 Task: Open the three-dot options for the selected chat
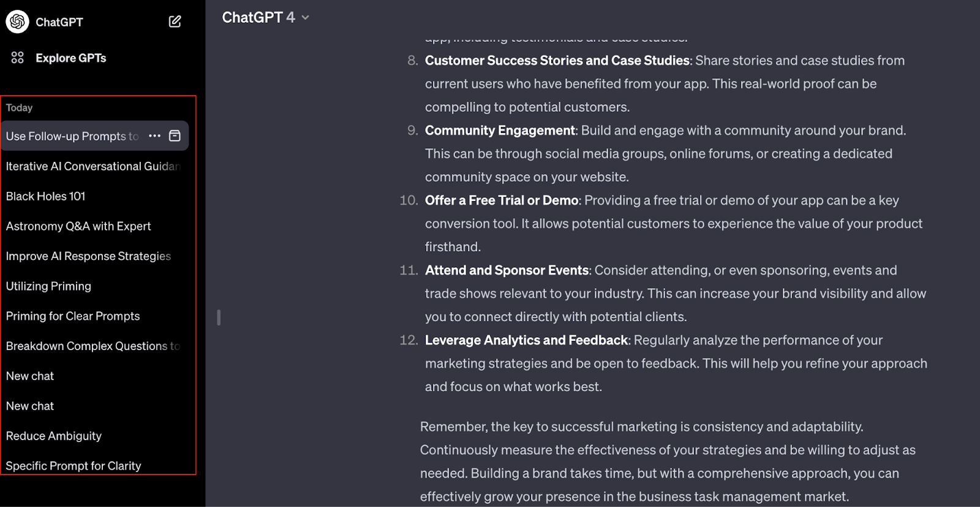154,135
